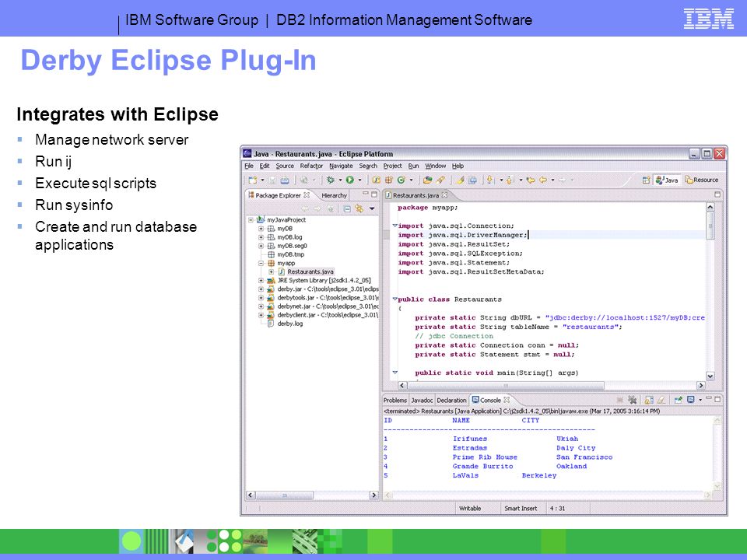The width and height of the screenshot is (747, 560).
Task: Toggle Link with Editor in Package Explorer
Action: click(x=359, y=208)
